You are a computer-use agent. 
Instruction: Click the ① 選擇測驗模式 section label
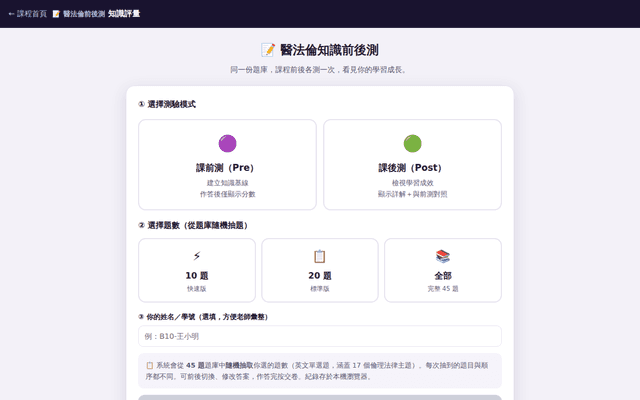pyautogui.click(x=167, y=104)
